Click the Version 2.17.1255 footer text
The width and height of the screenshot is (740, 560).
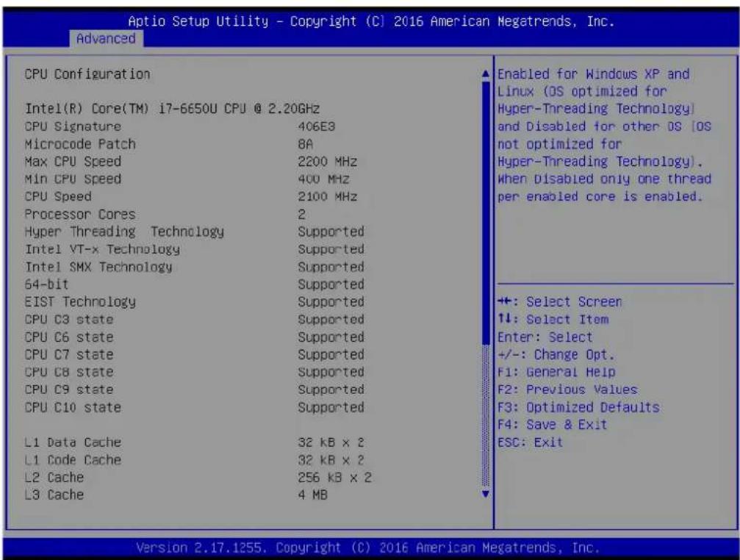[367, 548]
